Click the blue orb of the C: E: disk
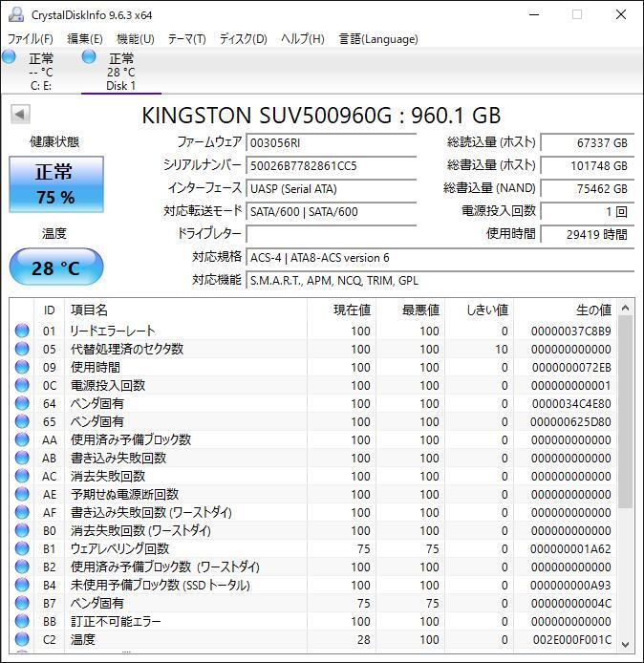This screenshot has width=644, height=663. pyautogui.click(x=9, y=56)
